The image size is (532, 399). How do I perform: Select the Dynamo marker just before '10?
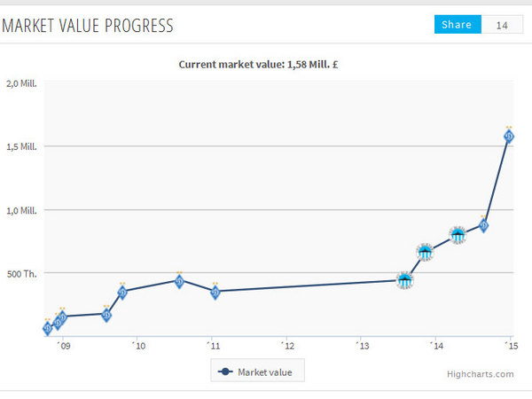point(122,292)
